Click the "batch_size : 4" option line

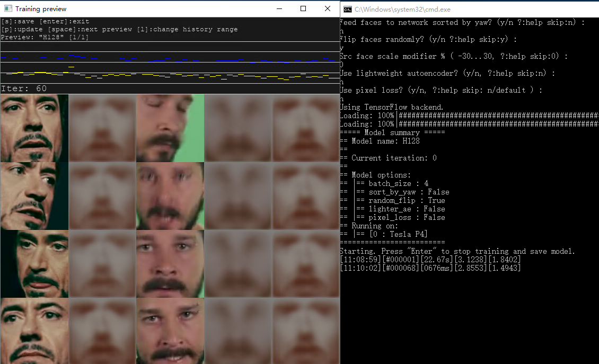[x=384, y=183]
